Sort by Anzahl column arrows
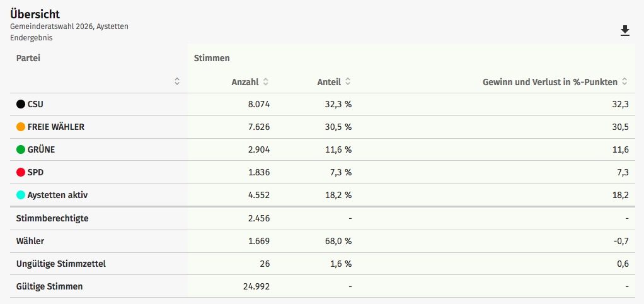Screen dimensions: 644x304 (x=266, y=82)
